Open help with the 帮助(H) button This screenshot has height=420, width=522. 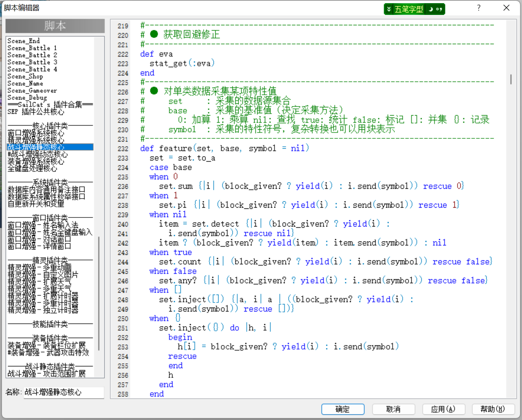tap(493, 409)
